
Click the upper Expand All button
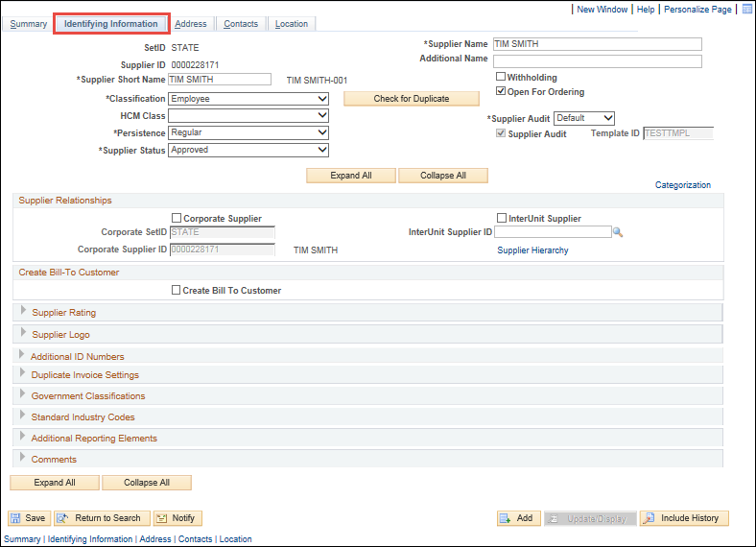(x=351, y=176)
